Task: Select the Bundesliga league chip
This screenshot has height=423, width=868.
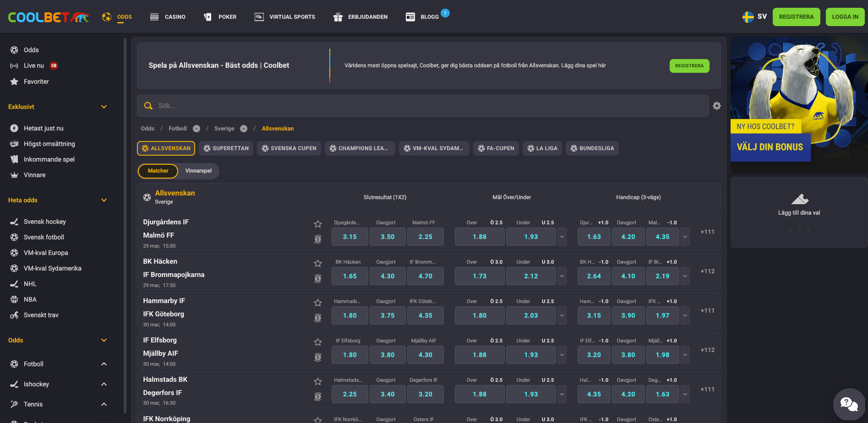Action: coord(592,148)
